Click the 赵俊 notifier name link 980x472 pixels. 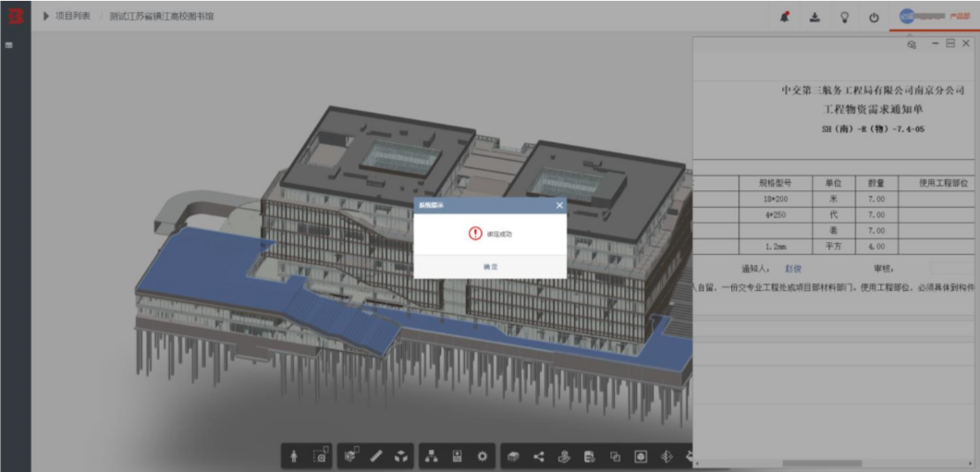(x=793, y=269)
